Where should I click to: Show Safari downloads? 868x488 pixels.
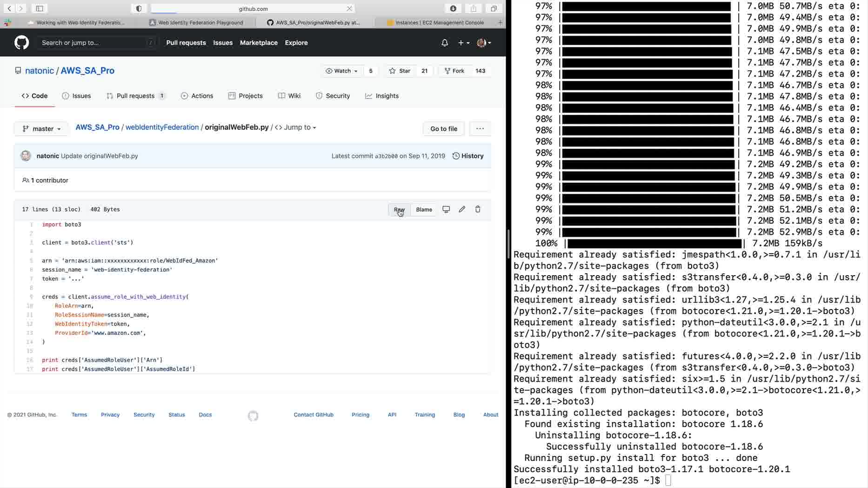[453, 8]
